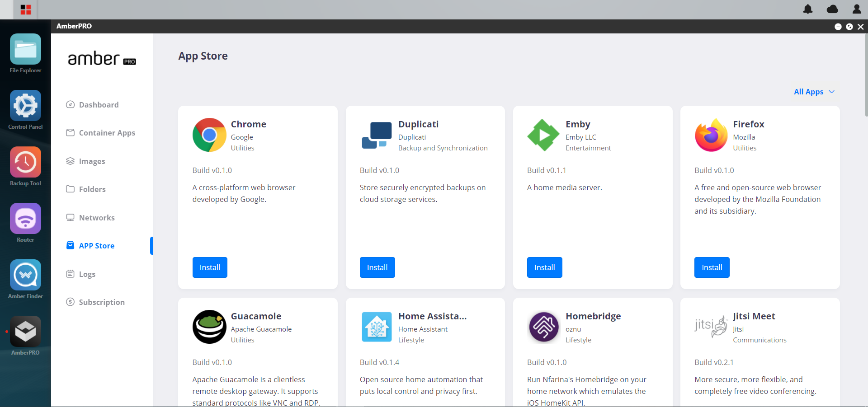Install the Emby app
The height and width of the screenshot is (407, 868).
[545, 267]
